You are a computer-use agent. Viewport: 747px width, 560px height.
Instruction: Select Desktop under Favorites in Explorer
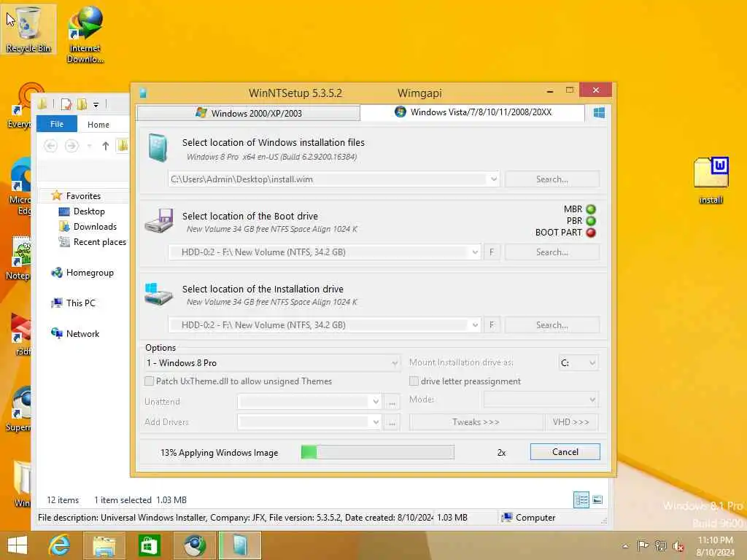pos(82,211)
